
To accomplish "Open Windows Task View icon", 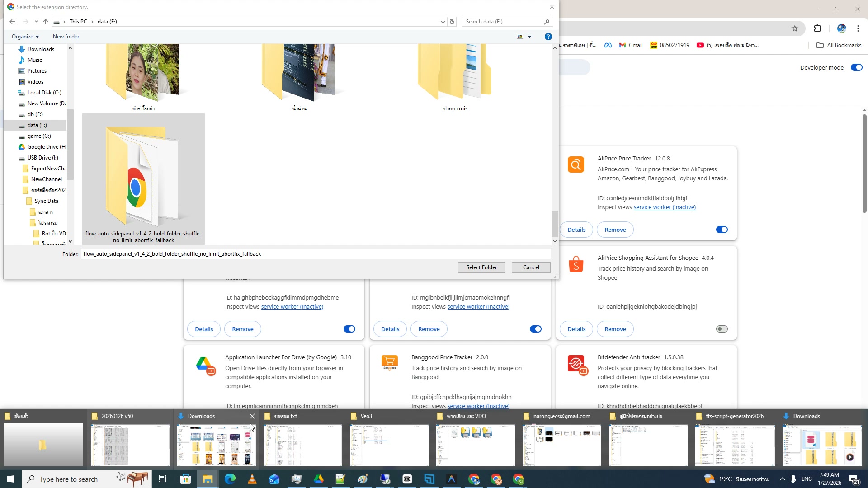I will [x=163, y=479].
